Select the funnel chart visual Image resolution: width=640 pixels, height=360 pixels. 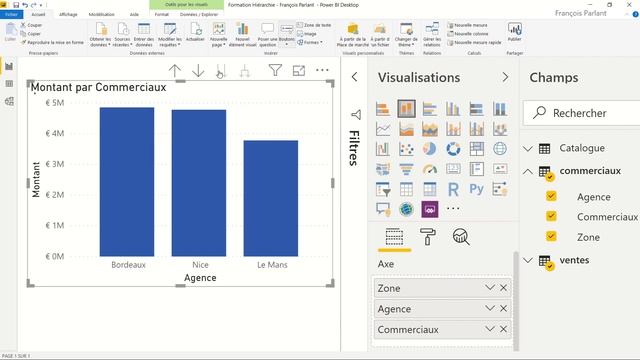click(x=406, y=169)
